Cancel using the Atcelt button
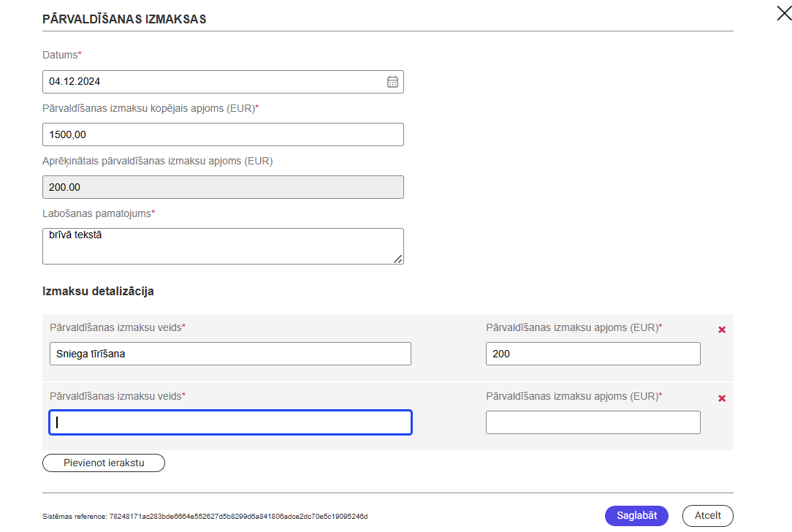Viewport: 792px width, 532px height. click(x=707, y=515)
